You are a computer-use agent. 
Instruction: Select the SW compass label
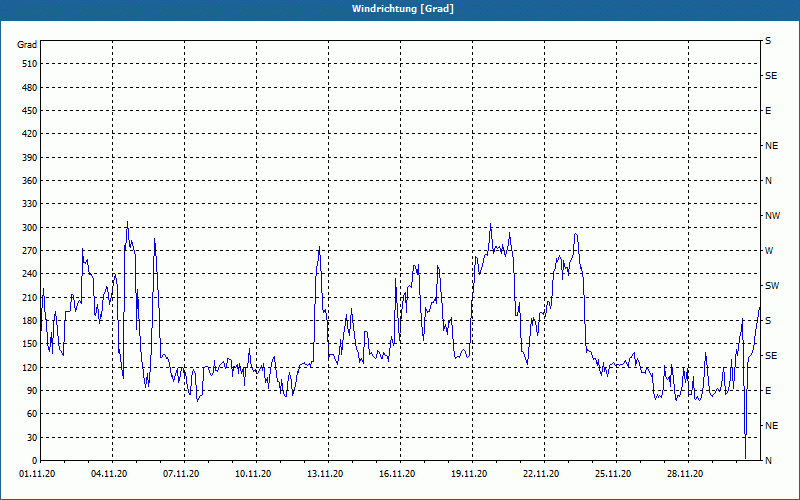[772, 286]
